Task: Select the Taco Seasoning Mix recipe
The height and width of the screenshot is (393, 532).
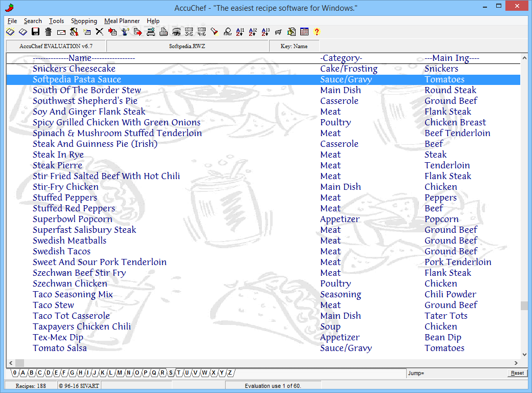Action: 263,294
